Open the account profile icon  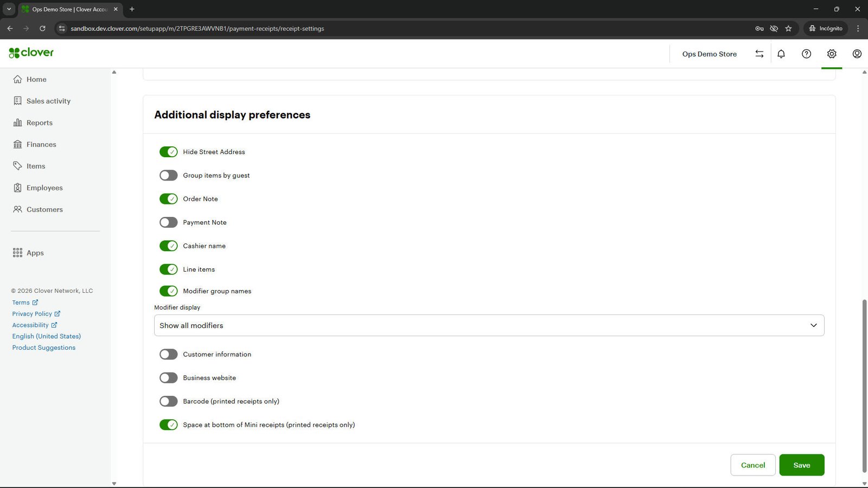coord(857,54)
